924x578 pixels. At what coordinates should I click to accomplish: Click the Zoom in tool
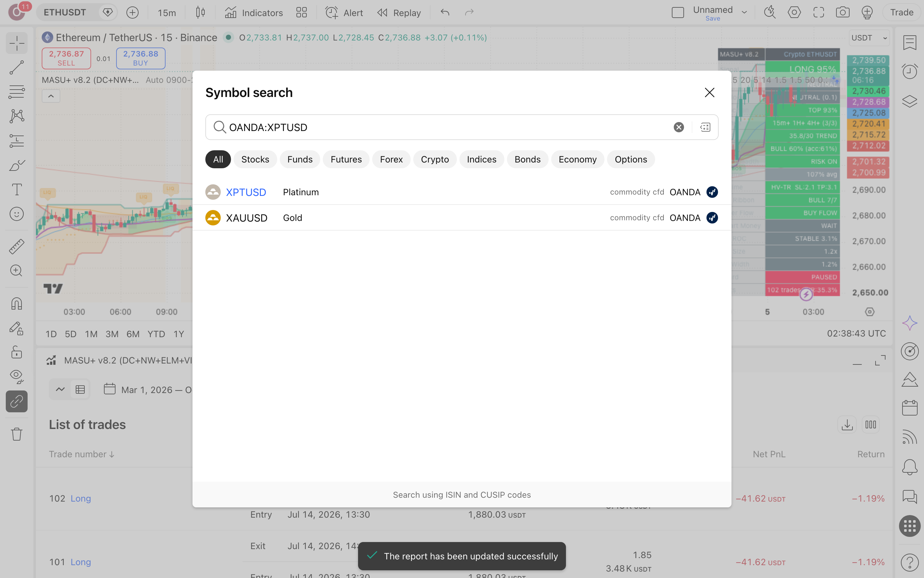click(17, 271)
